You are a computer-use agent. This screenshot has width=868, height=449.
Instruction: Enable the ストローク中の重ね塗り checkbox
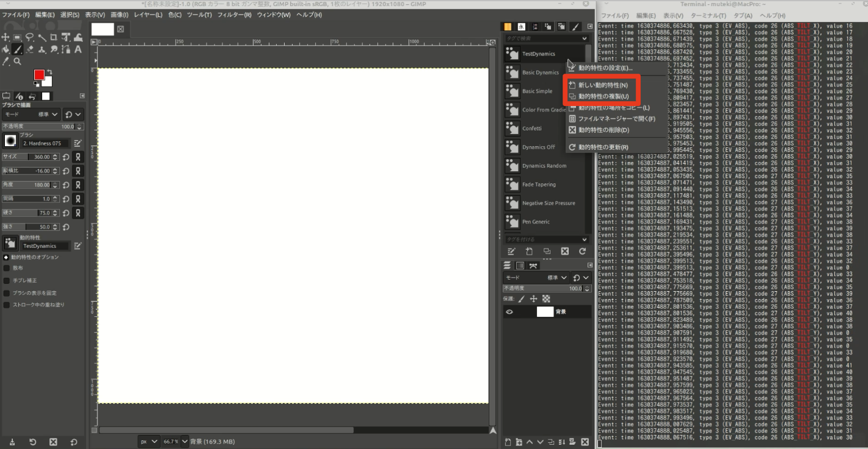[7, 305]
